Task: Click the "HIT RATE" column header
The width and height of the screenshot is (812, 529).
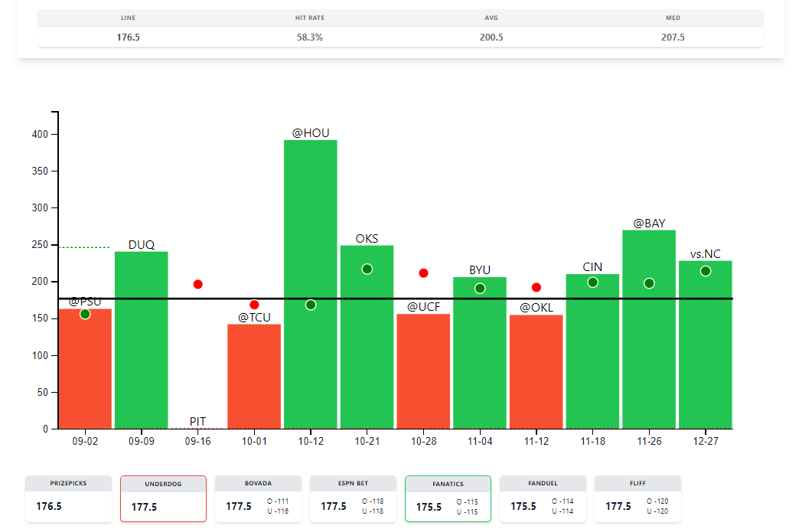Action: 310,18
